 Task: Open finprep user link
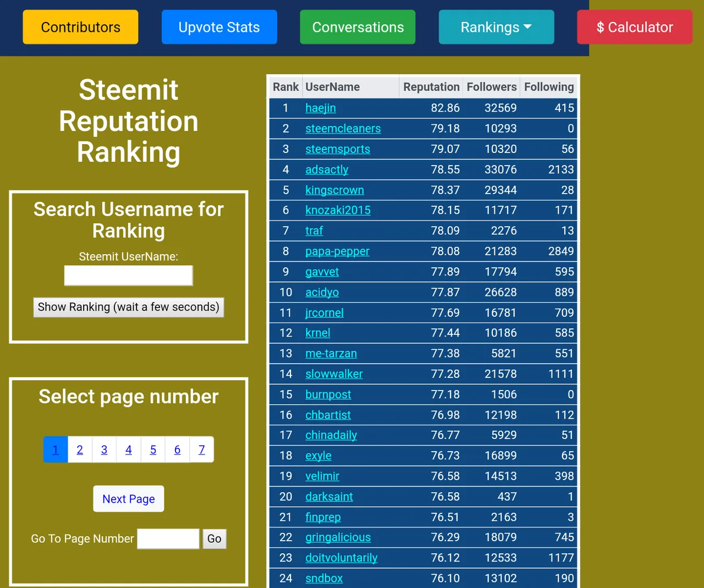pos(323,517)
